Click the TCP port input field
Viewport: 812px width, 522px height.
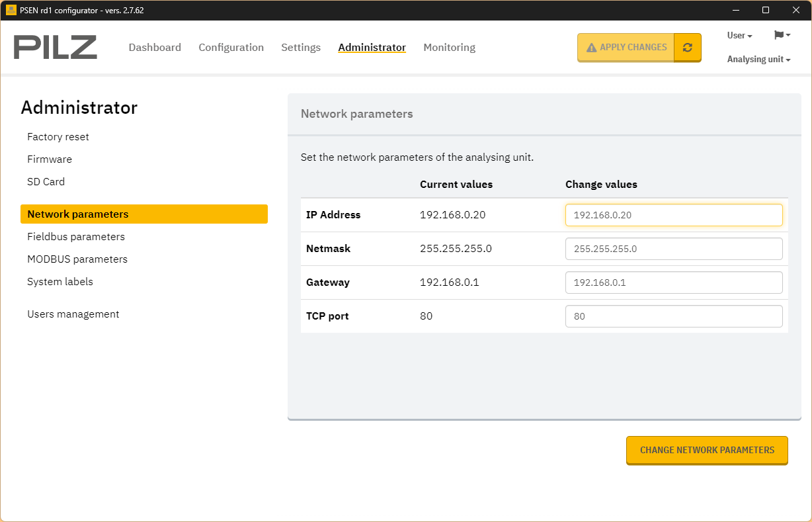(674, 316)
